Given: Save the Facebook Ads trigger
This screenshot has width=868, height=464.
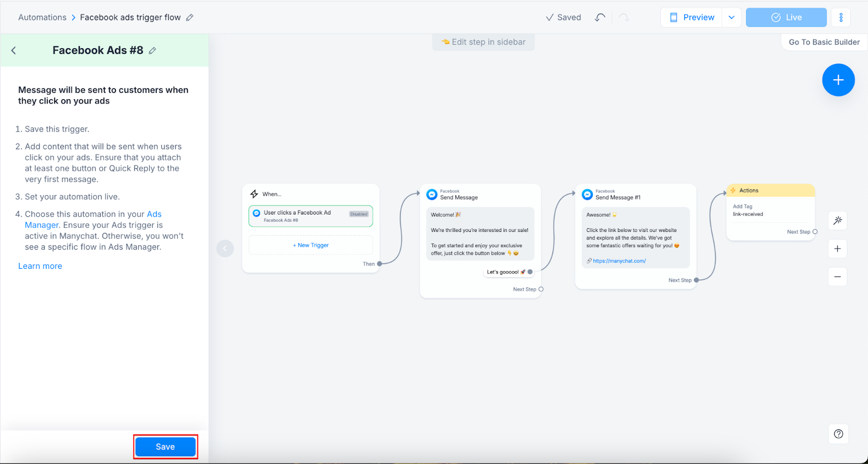Looking at the screenshot, I should pos(165,447).
